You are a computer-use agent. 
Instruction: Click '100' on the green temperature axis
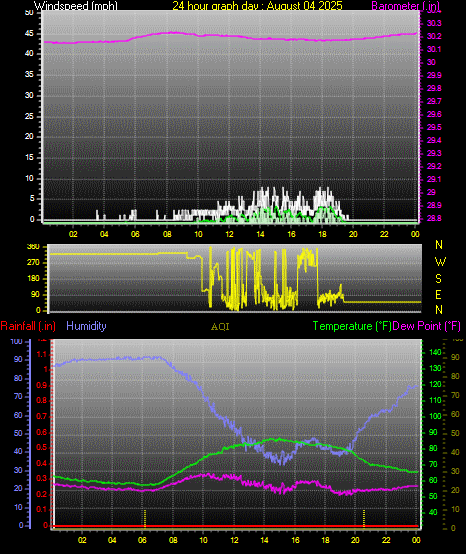[435, 416]
